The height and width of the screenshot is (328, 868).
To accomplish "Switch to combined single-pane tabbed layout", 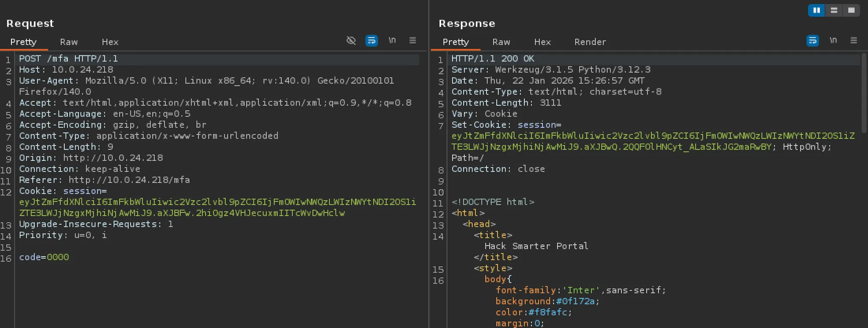I will coord(851,10).
